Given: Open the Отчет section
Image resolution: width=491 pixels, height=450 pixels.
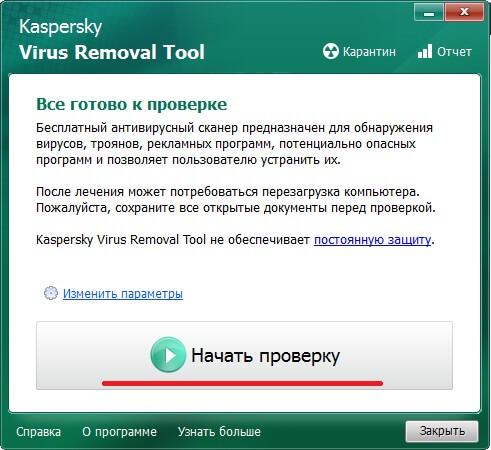Looking at the screenshot, I should (445, 52).
